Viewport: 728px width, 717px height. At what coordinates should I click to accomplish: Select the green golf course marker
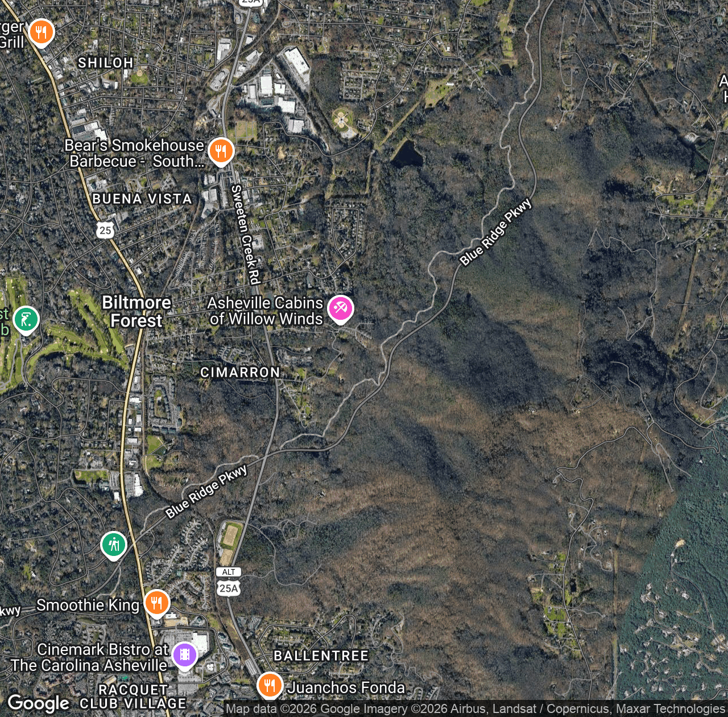coord(26,320)
